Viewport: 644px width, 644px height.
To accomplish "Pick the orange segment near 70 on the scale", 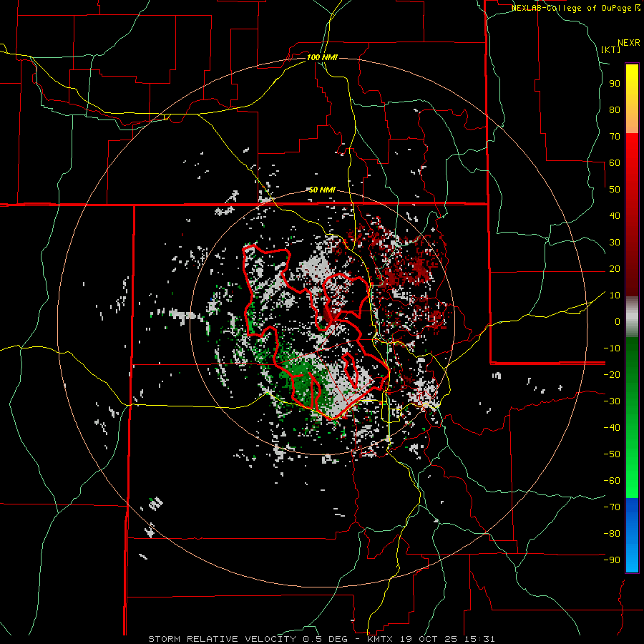I will pyautogui.click(x=632, y=121).
